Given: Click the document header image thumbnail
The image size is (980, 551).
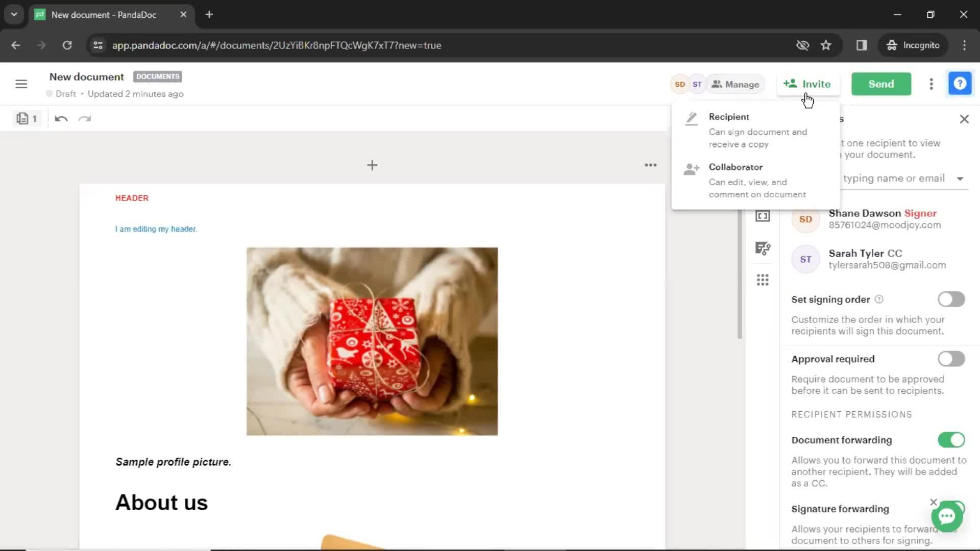Looking at the screenshot, I should [x=372, y=342].
